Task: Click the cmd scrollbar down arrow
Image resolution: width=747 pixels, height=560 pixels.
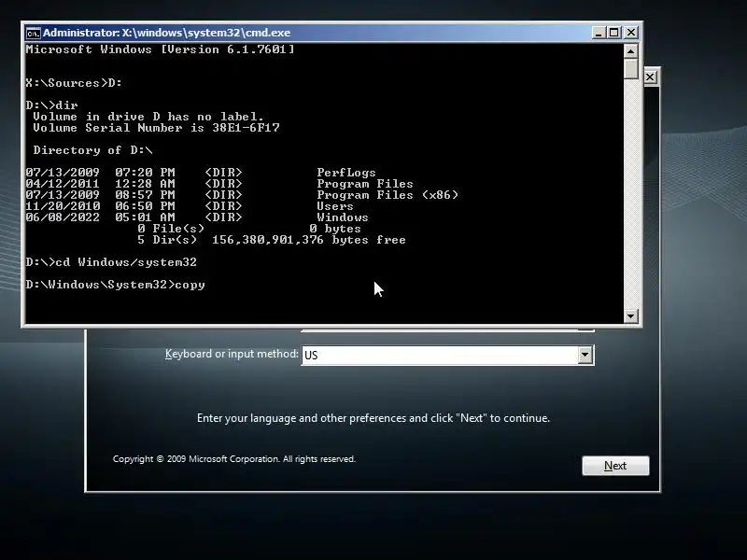Action: [x=631, y=315]
